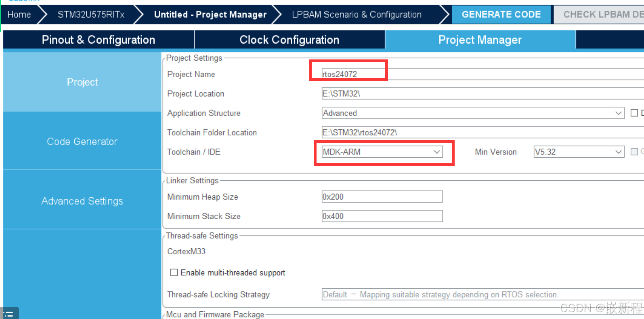Screen dimensions: 644x319
Task: Enable multi-threaded support checkbox
Action: [174, 273]
